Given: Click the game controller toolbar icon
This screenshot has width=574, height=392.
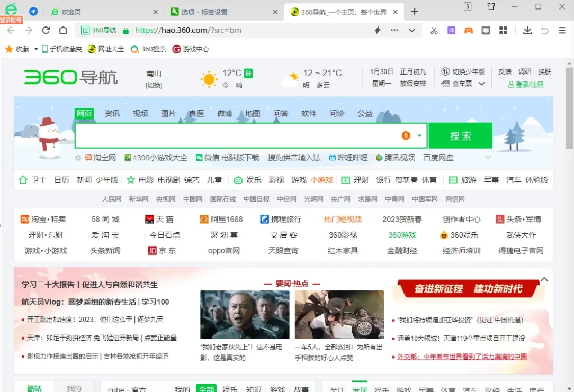Looking at the screenshot, I should point(469,31).
